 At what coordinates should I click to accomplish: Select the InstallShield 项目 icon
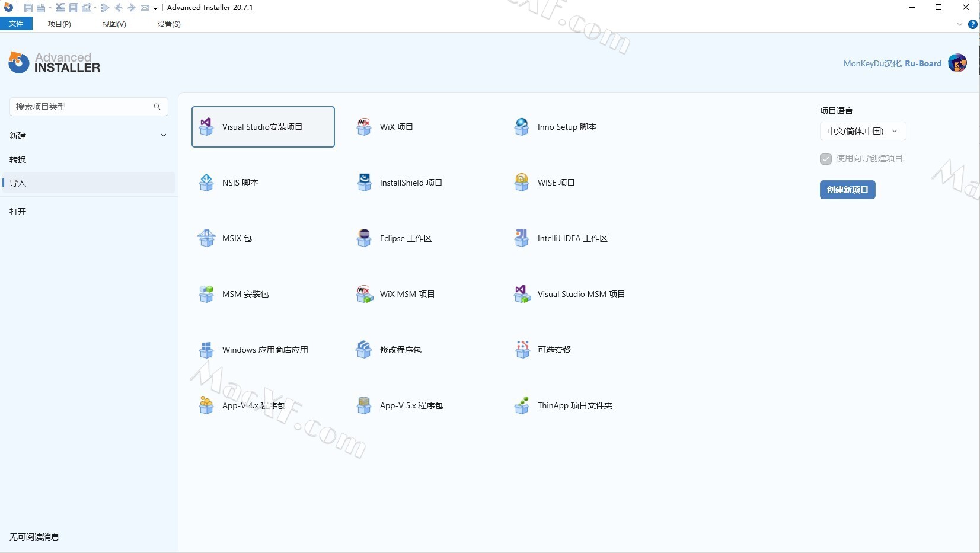click(364, 183)
